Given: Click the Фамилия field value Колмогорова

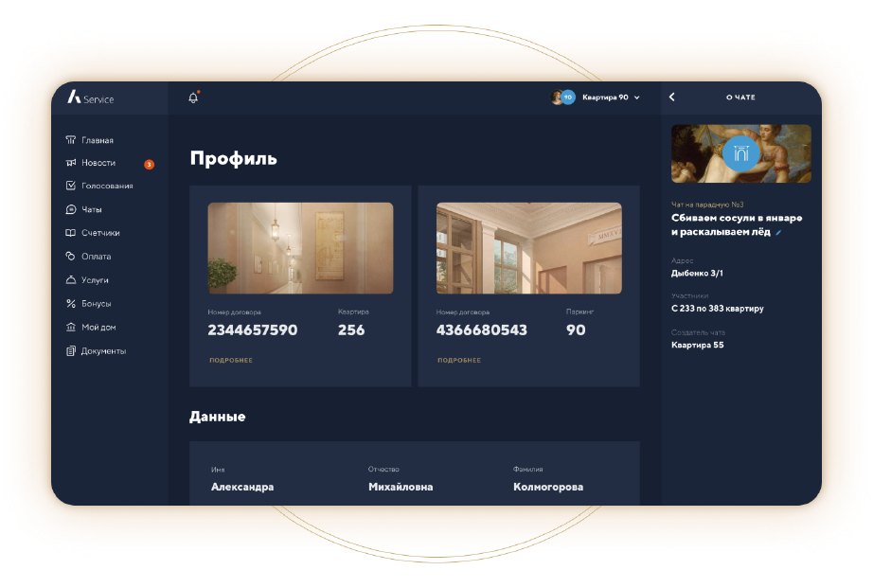Looking at the screenshot, I should click(548, 487).
